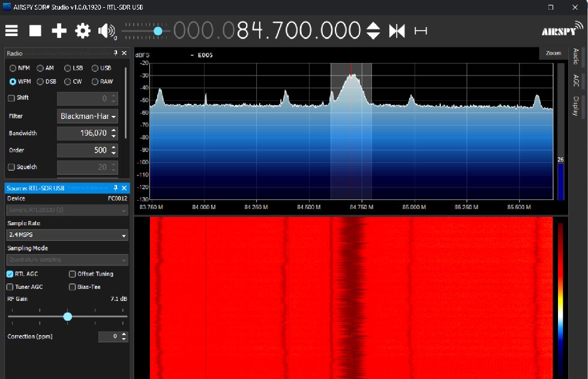
Task: Open the Filter type dropdown
Action: coord(88,116)
